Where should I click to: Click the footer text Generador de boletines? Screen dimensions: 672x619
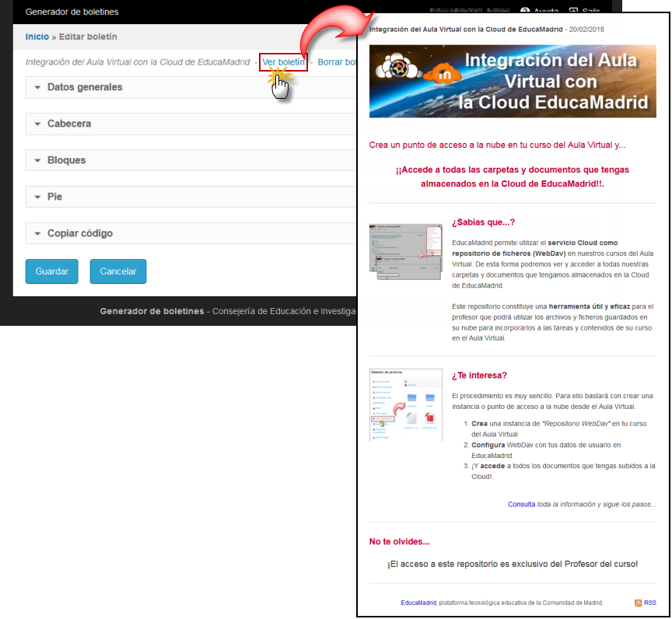[152, 311]
